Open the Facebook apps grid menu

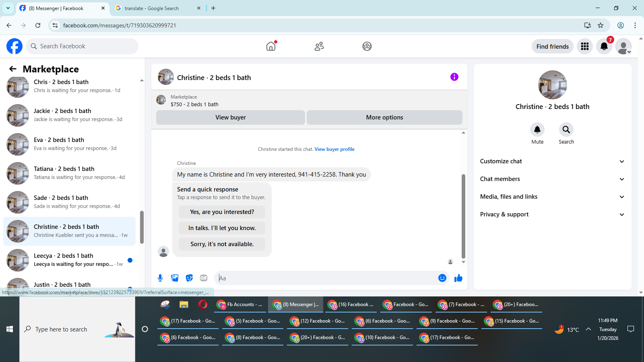585,46
